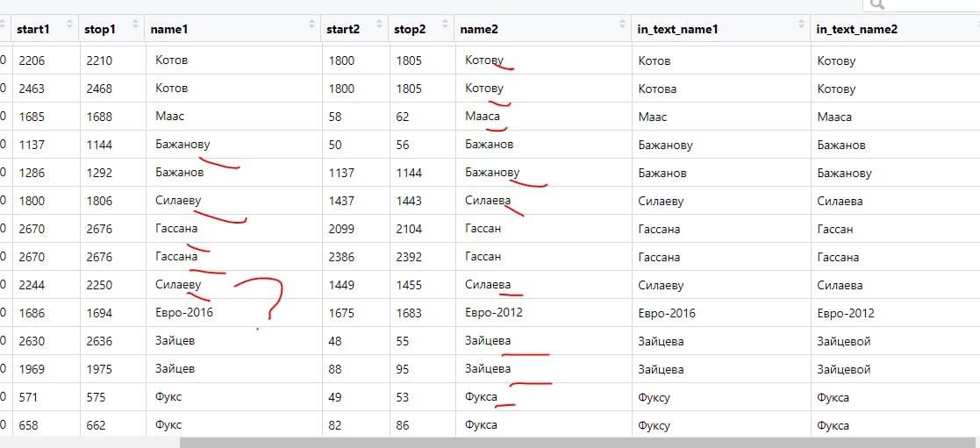The width and height of the screenshot is (980, 448).
Task: Select stop1 cell 2636
Action: (98, 341)
